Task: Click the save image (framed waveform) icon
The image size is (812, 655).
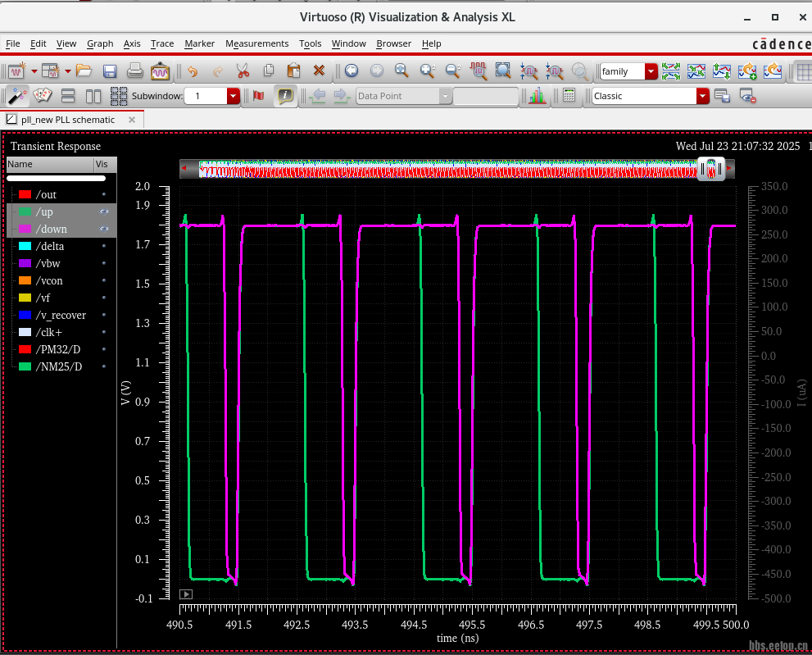Action: [160, 71]
